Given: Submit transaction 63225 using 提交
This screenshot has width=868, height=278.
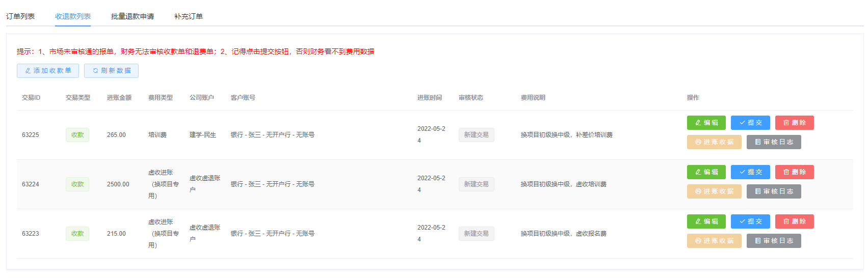Looking at the screenshot, I should pos(750,123).
